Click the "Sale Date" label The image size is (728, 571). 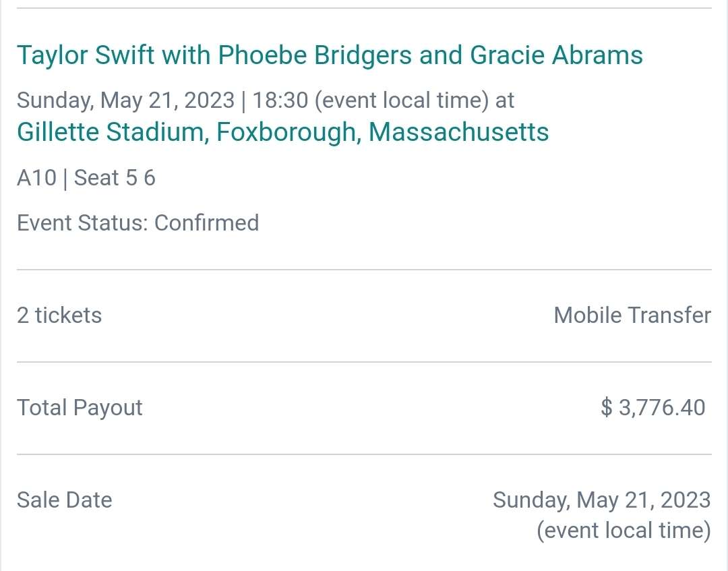point(65,500)
